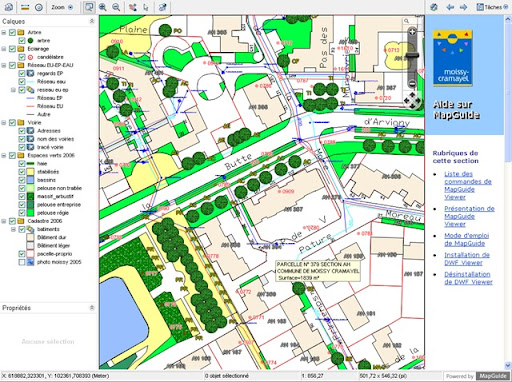Uncheck the Arbre layer group checkbox
Image resolution: width=512 pixels, height=382 pixels.
[12, 32]
